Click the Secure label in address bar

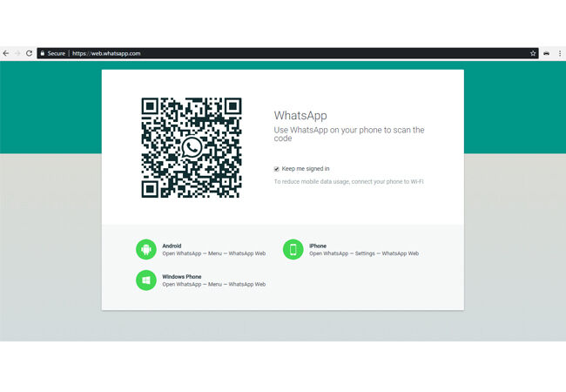click(x=57, y=53)
